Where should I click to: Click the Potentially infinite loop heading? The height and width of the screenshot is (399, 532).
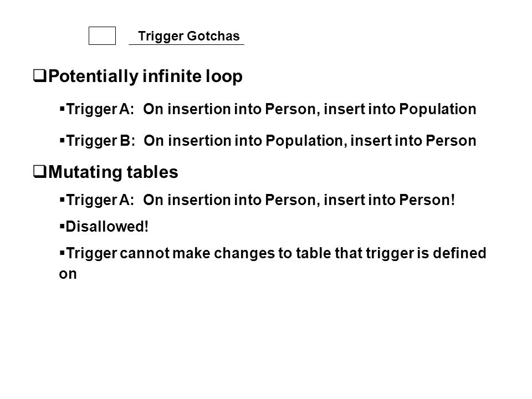pyautogui.click(x=145, y=76)
